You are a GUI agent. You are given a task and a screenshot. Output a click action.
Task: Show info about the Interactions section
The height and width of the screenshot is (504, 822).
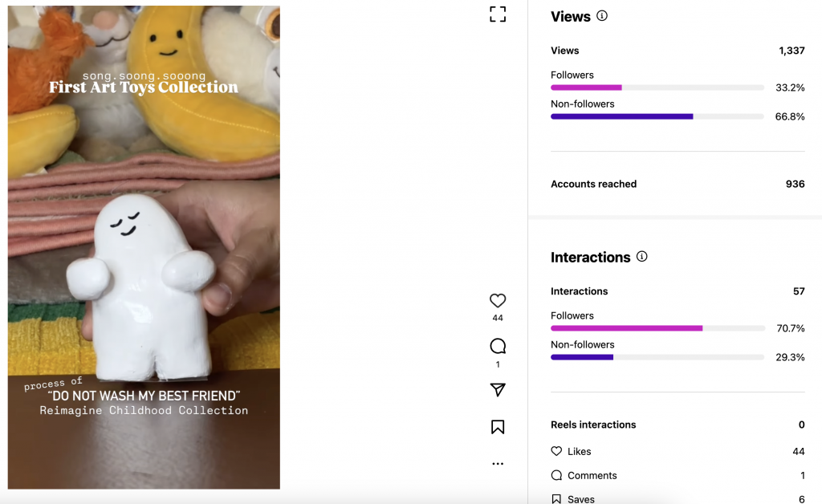click(x=641, y=256)
